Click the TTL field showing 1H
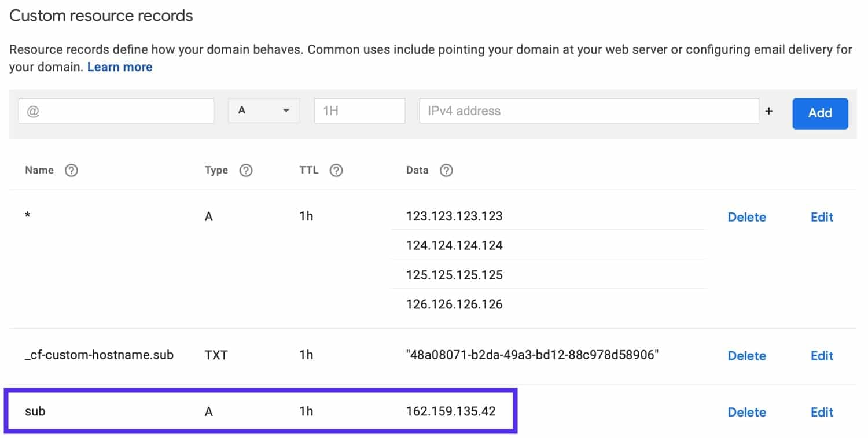 [x=359, y=111]
